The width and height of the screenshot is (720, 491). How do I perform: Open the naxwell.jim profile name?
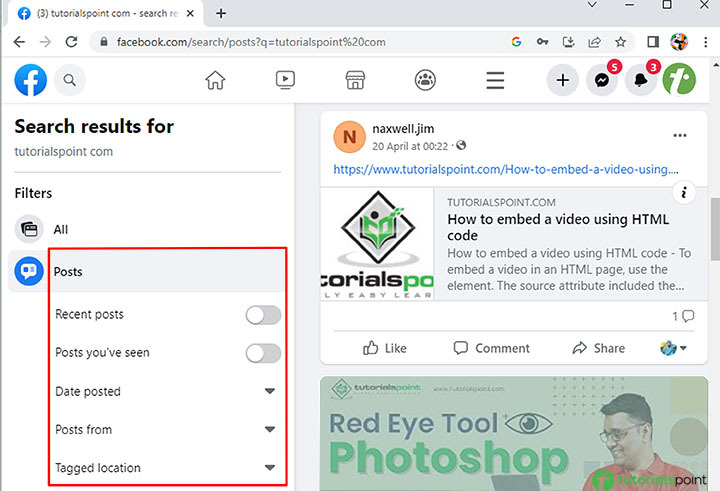(403, 129)
